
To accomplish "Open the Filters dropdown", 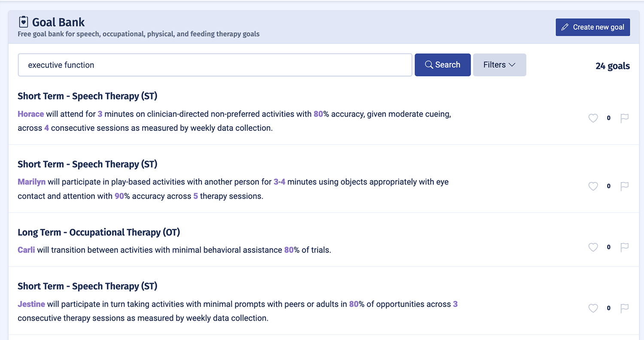I will coord(499,65).
